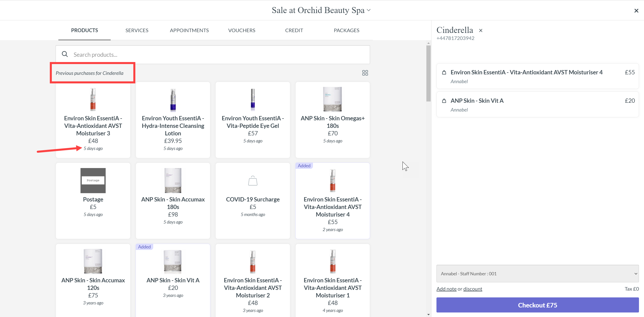Click the £20 price in cart
Screen dimensions: 644x317
click(630, 101)
